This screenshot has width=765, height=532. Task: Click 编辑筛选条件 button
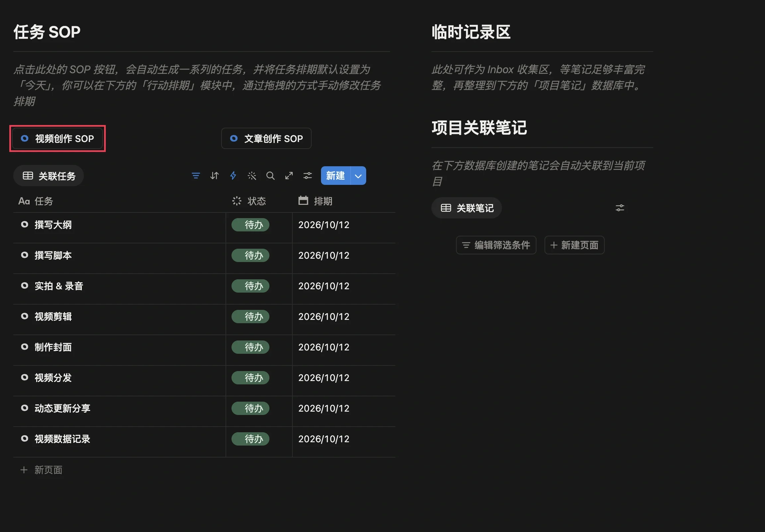(496, 245)
